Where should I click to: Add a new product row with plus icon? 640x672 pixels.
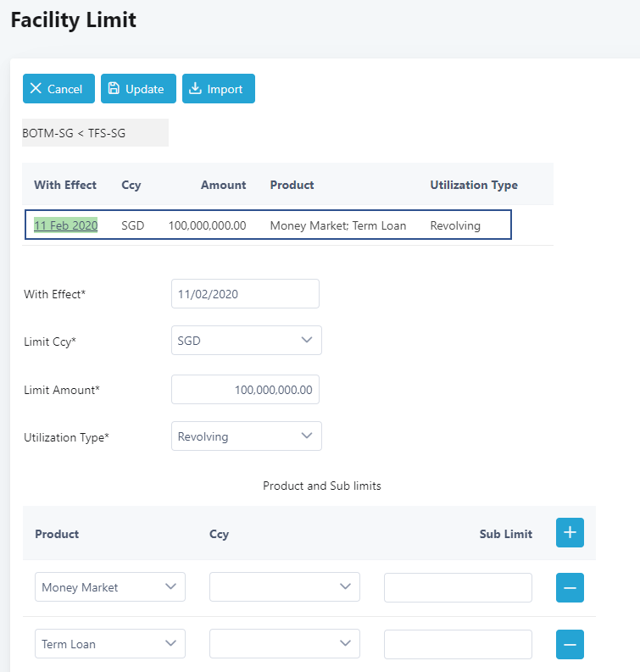[x=570, y=533]
